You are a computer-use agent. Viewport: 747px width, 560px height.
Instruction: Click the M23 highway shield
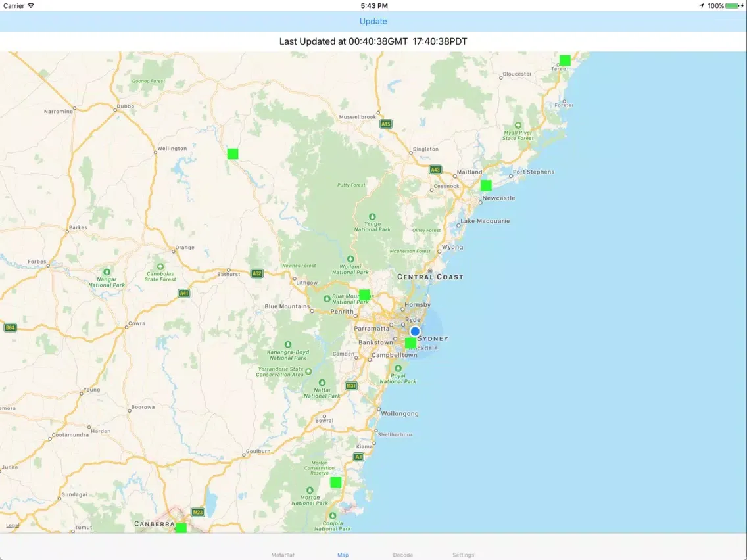pyautogui.click(x=198, y=513)
